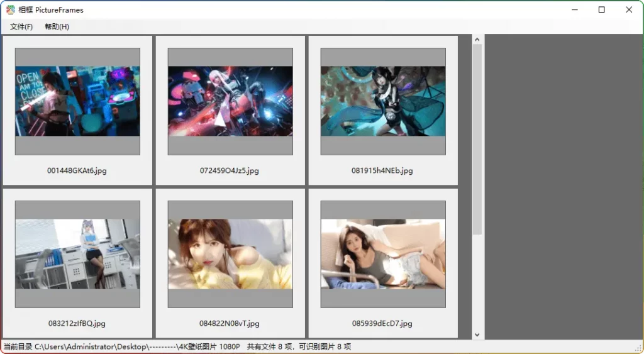The width and height of the screenshot is (644, 354).
Task: Click the filename 072459O4Jz5.jpg
Action: click(x=230, y=171)
